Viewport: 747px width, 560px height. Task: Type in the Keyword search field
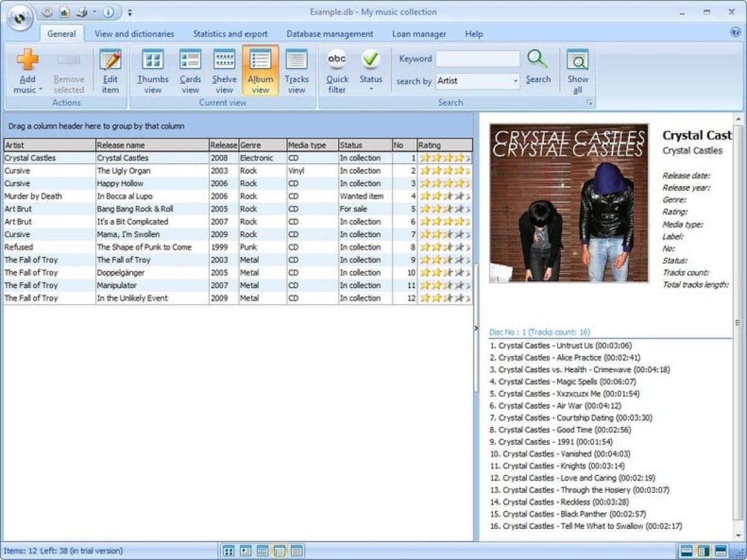pyautogui.click(x=478, y=58)
